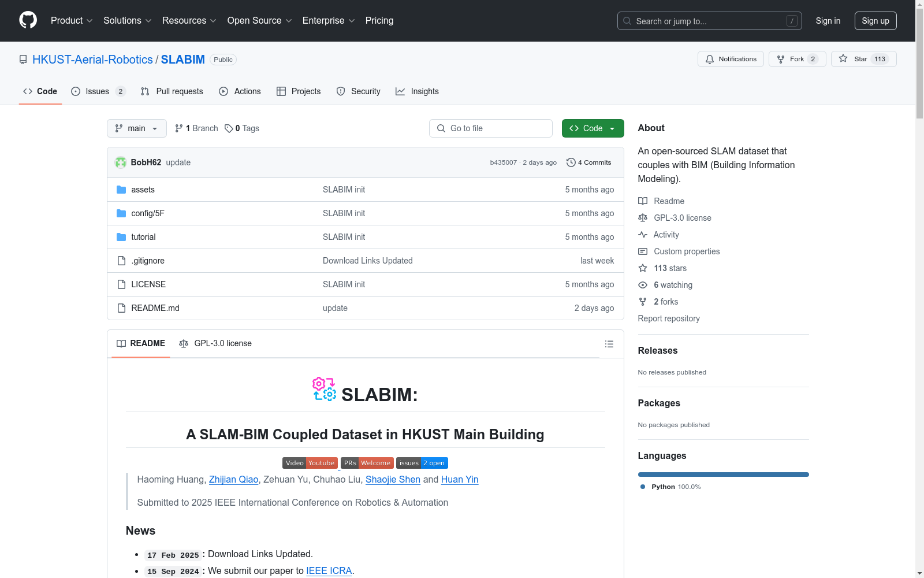
Task: Click the Video Youtube badge
Action: pos(310,463)
